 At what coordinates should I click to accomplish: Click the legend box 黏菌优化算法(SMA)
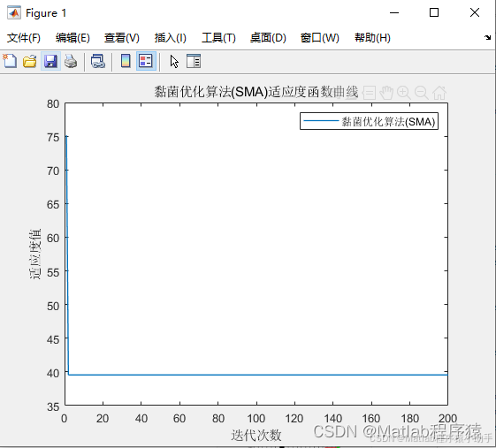click(x=369, y=121)
